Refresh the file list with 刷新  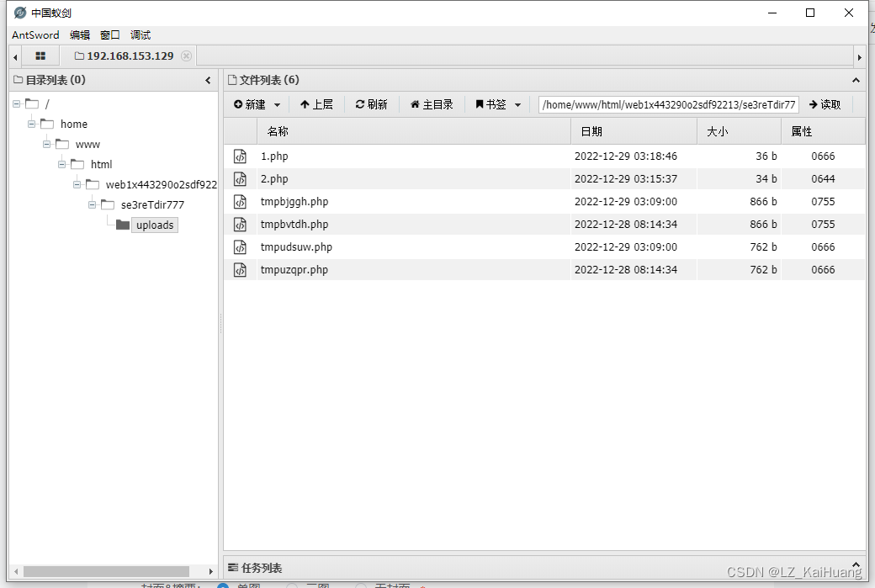click(371, 104)
